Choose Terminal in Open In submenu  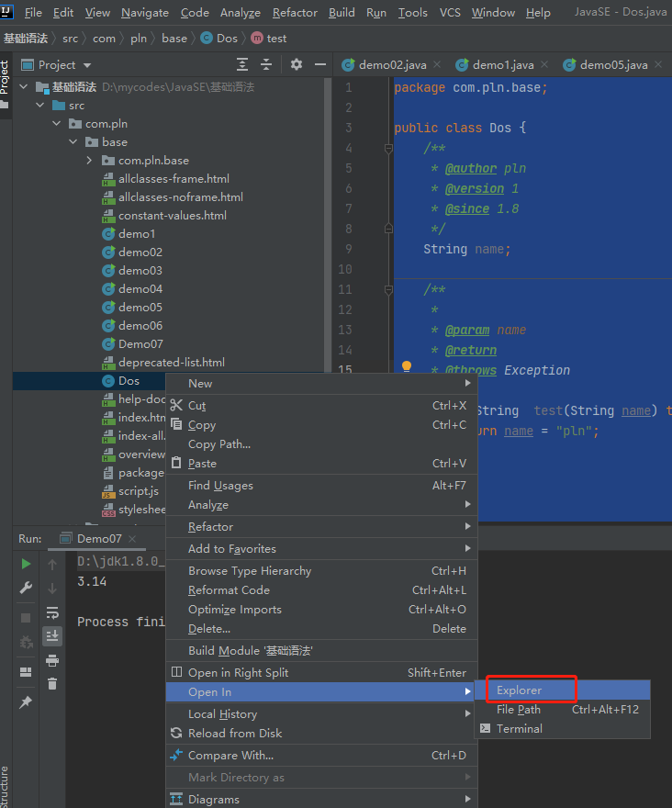[x=562, y=729]
